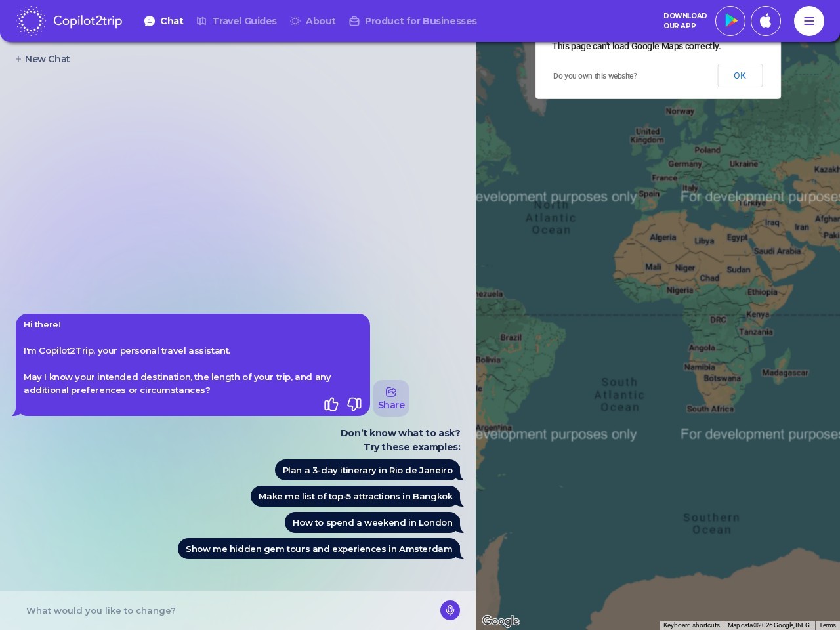Viewport: 840px width, 630px height.
Task: Click Brazil label on the map
Action: click(x=511, y=337)
